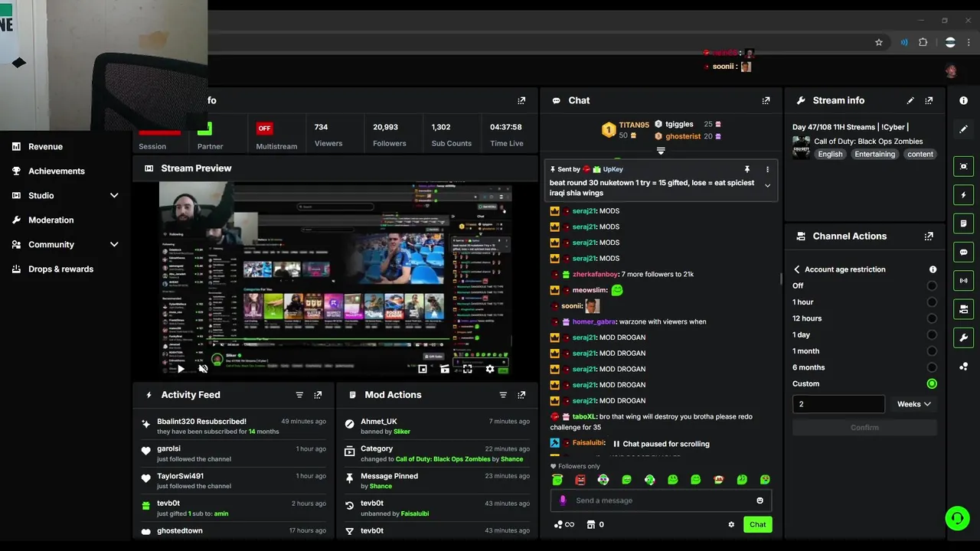Open emoji picker in message box
This screenshot has width=980, height=551.
(x=759, y=500)
